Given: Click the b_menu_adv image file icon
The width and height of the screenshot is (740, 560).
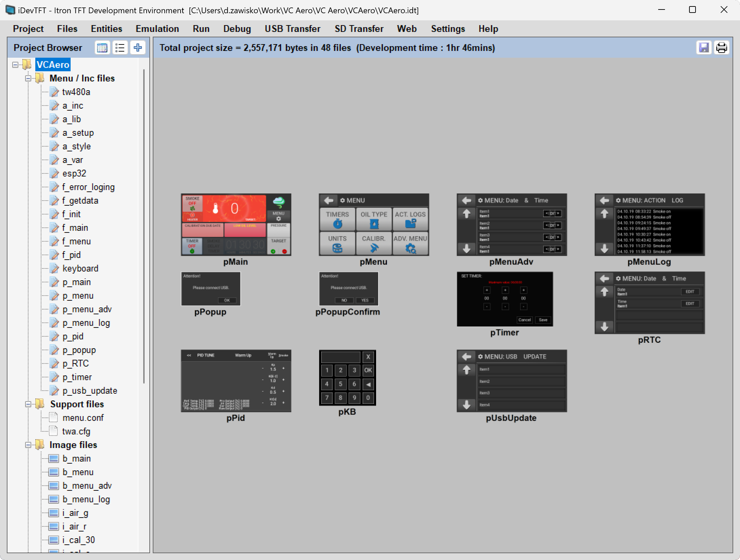Looking at the screenshot, I should [54, 486].
